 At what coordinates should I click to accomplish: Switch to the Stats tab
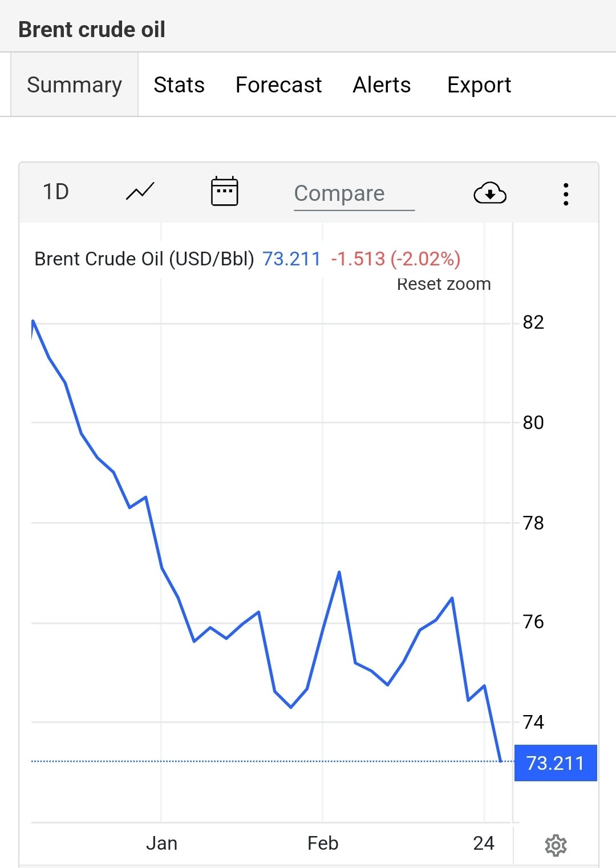[x=179, y=84]
